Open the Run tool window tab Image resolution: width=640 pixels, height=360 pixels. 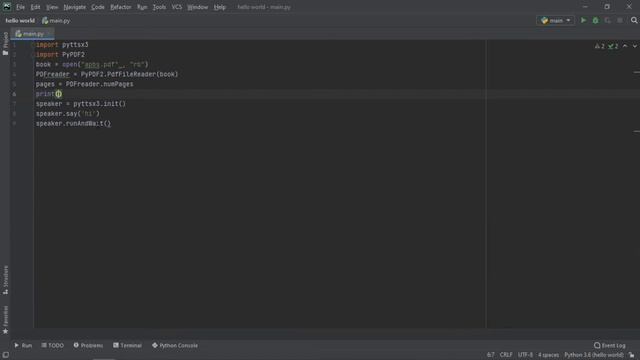coord(23,345)
